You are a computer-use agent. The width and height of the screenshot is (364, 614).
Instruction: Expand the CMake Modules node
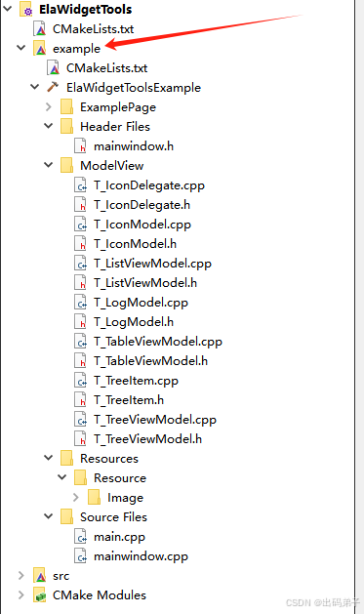(x=21, y=594)
